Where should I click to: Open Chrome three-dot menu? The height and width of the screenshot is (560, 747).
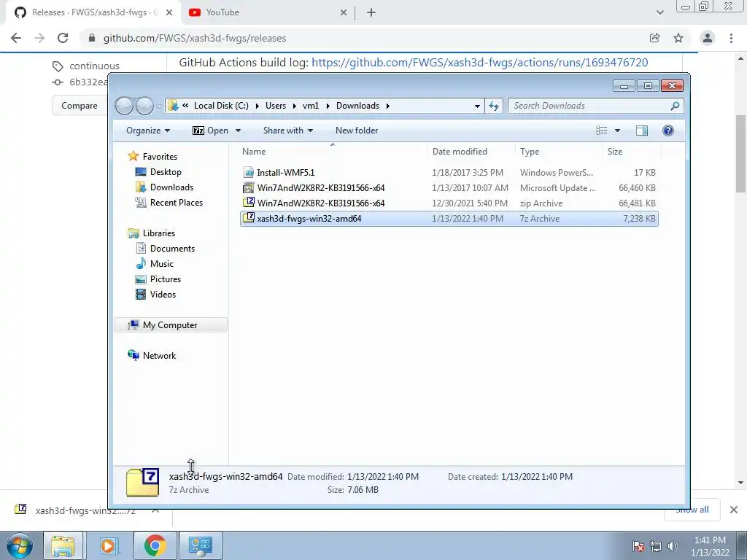pyautogui.click(x=731, y=38)
